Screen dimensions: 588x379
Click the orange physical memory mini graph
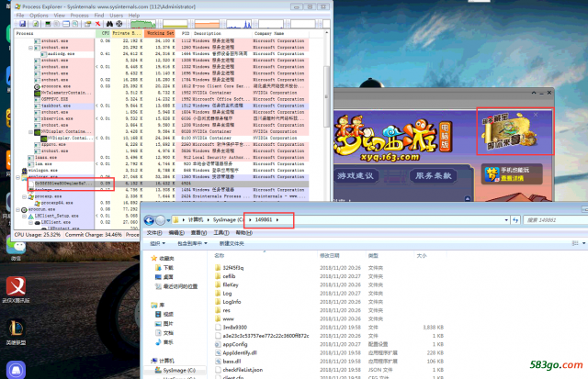(207, 24)
